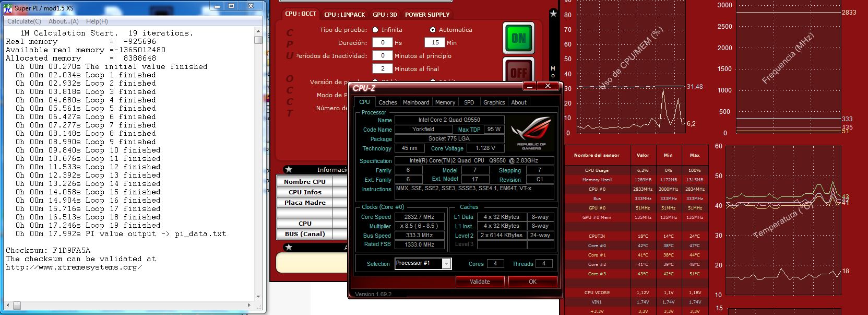Click the Validate button in CPU-Z
868x315 pixels.
480,282
